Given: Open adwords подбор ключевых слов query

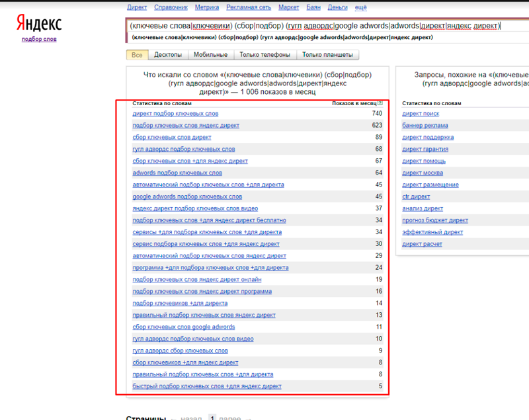Looking at the screenshot, I should 177,173.
